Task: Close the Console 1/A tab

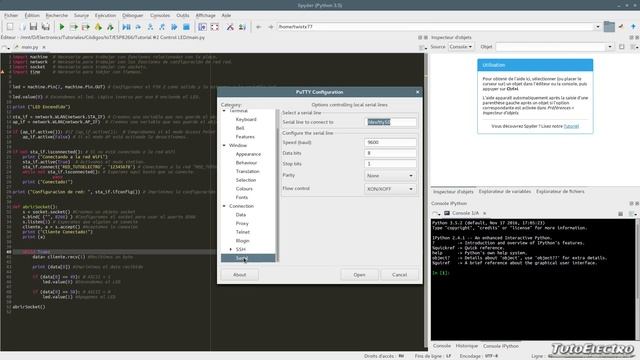Action: (484, 213)
